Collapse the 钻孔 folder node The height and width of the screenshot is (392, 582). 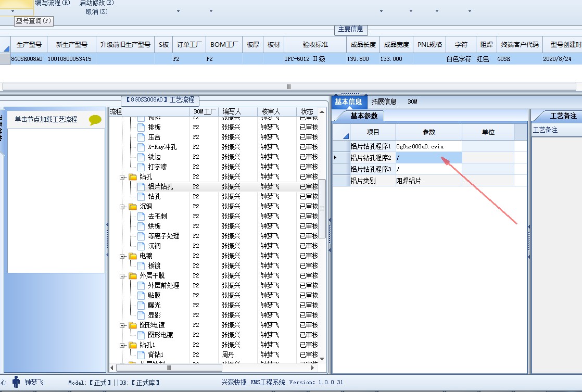point(122,177)
